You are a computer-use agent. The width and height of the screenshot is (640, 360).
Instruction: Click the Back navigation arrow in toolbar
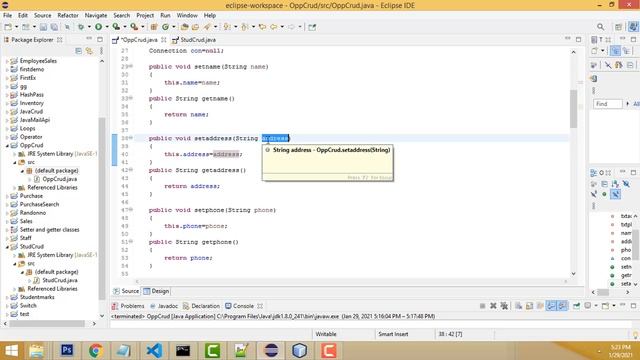(273, 27)
